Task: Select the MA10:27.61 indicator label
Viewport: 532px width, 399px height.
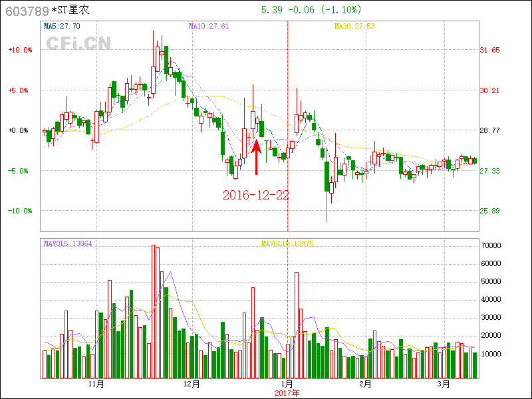Action: [x=208, y=26]
